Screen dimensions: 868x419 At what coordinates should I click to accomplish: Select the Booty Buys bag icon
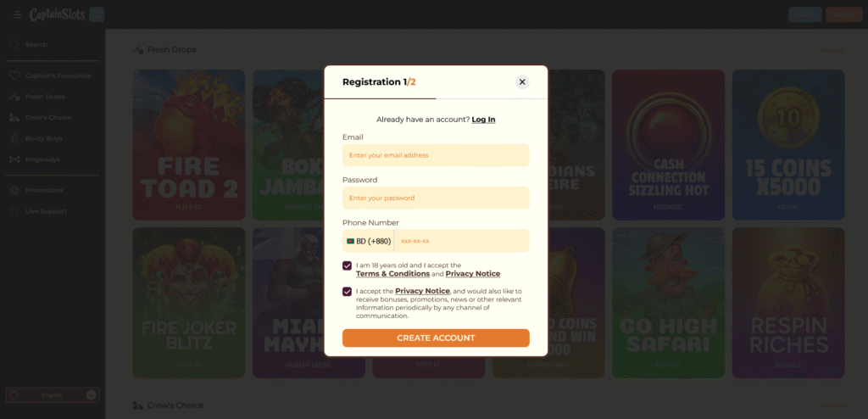pyautogui.click(x=14, y=138)
